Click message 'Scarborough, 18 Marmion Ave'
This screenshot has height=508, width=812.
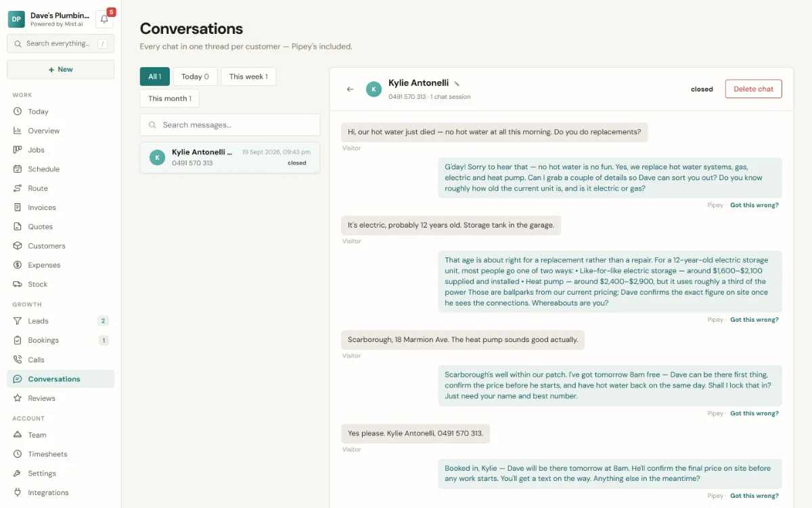pyautogui.click(x=463, y=340)
